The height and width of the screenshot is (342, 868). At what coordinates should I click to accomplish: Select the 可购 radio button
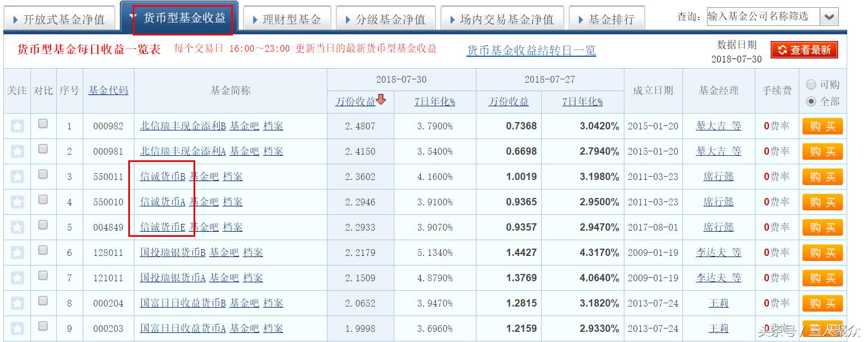click(x=810, y=83)
